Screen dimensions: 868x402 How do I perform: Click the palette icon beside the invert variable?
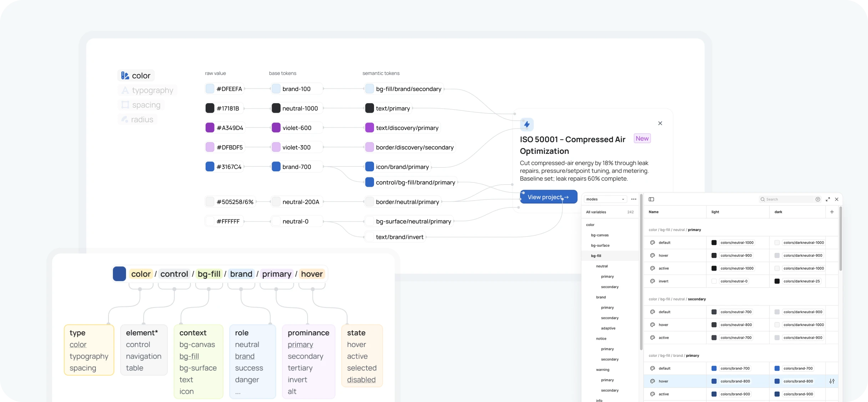tap(652, 281)
